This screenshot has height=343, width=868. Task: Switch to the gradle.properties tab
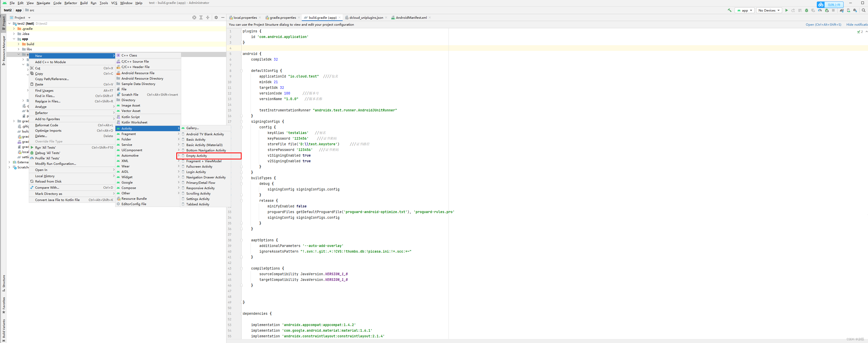[x=283, y=17]
